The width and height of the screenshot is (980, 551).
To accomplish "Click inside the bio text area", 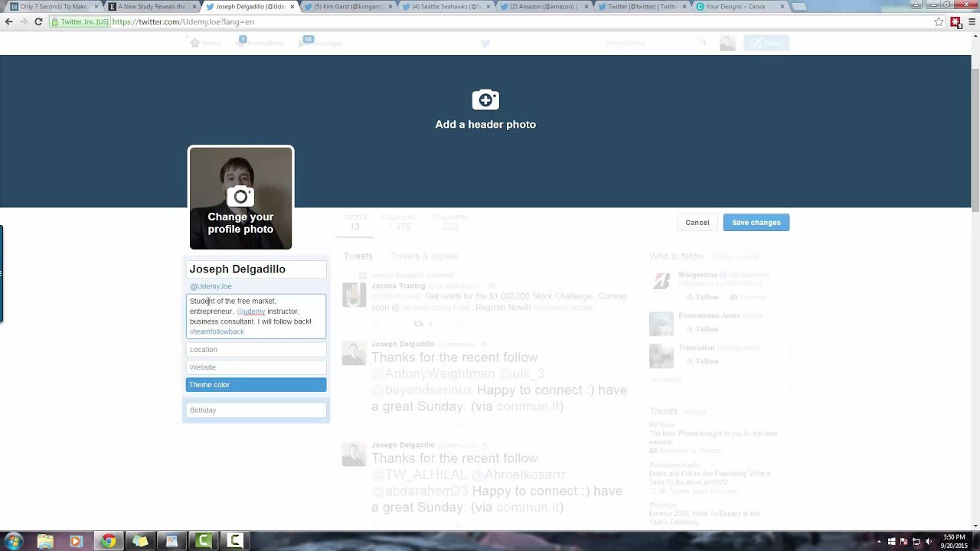I will click(x=256, y=316).
